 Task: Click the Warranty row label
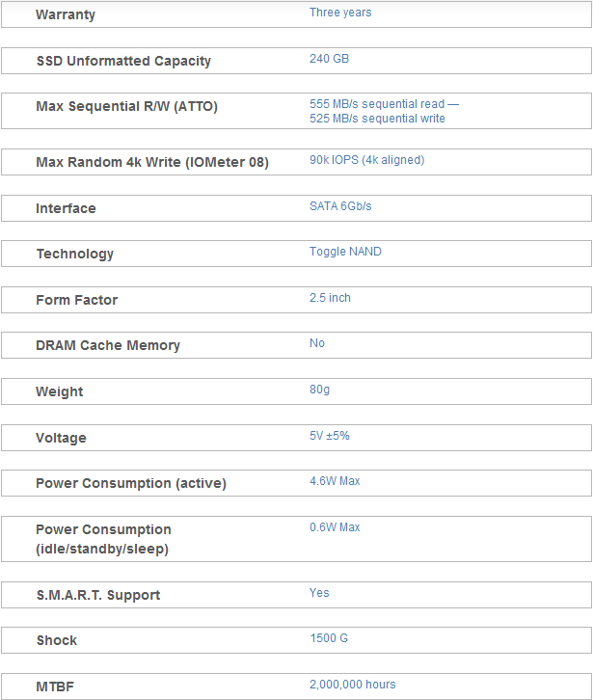pyautogui.click(x=66, y=14)
